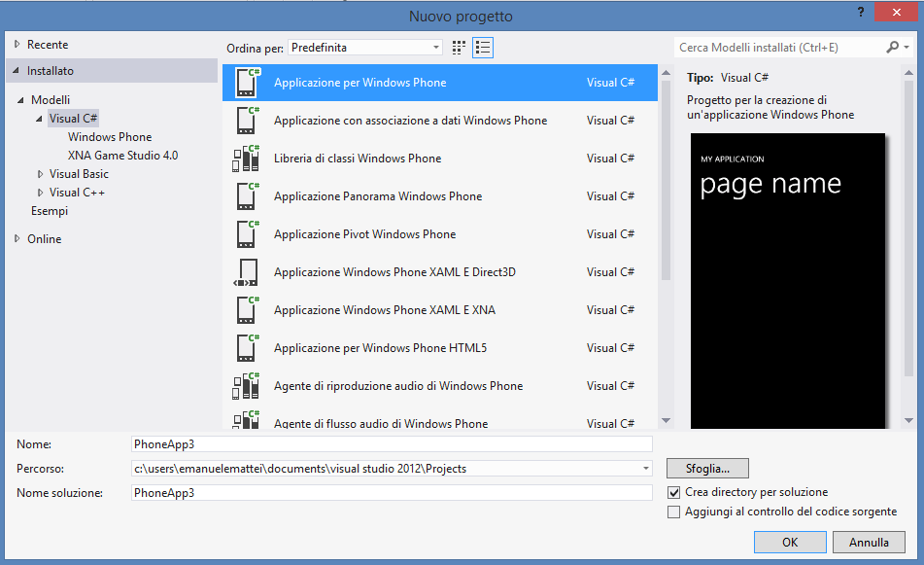
Task: Select Libreria di classi Windows Phone template
Action: [x=439, y=159]
